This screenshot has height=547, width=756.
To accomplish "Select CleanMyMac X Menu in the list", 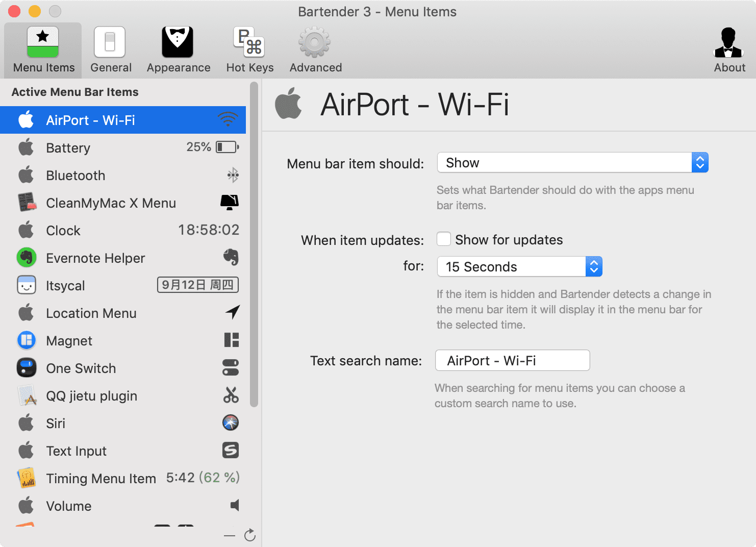I will (x=123, y=203).
